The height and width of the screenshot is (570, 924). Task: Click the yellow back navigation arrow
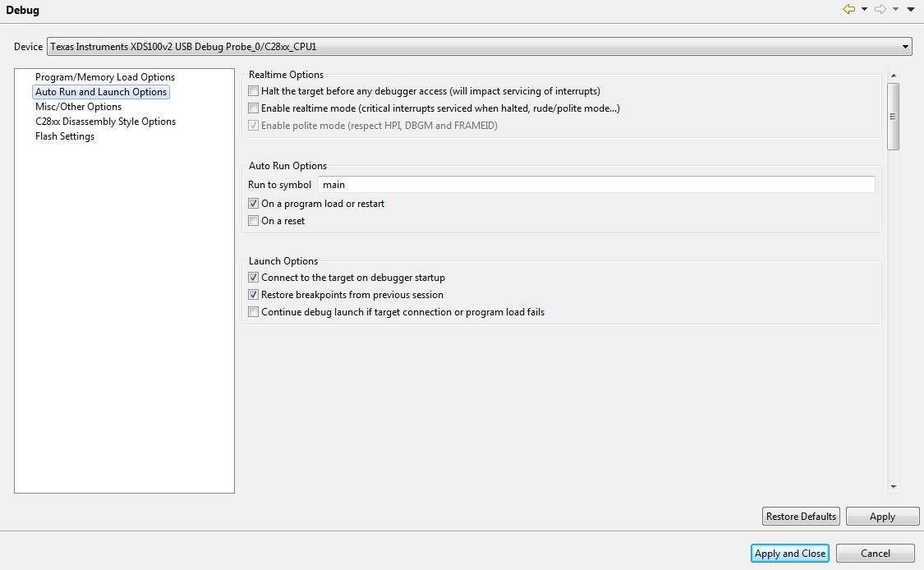click(x=848, y=9)
